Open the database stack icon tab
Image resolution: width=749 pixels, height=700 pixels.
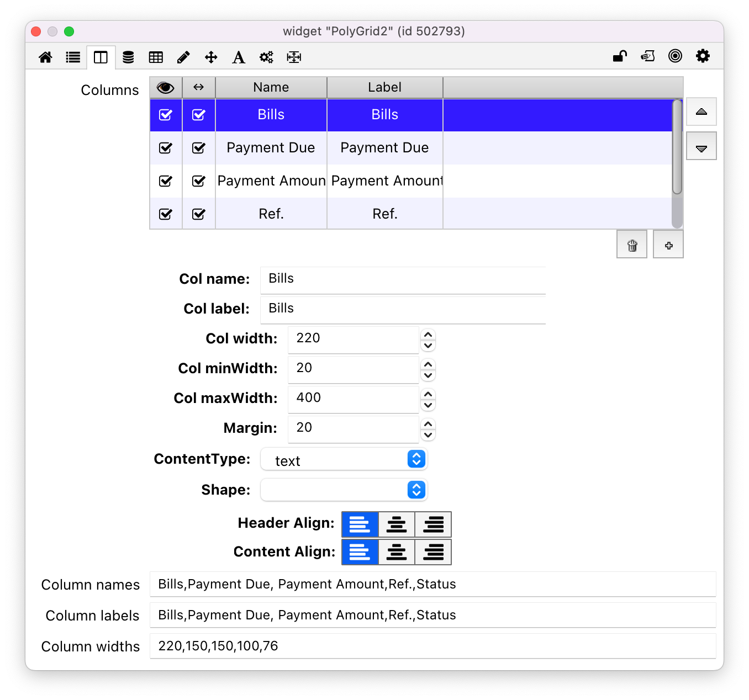point(128,57)
